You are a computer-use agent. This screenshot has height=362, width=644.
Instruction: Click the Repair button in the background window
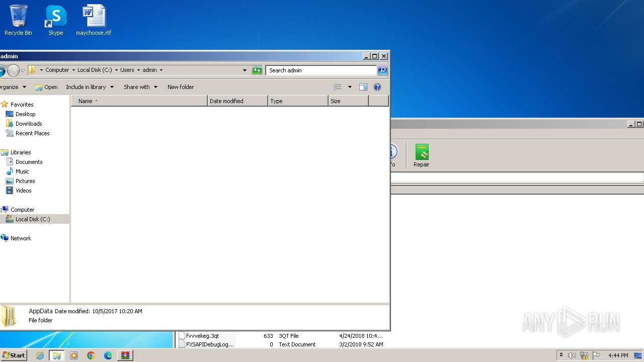(x=422, y=156)
